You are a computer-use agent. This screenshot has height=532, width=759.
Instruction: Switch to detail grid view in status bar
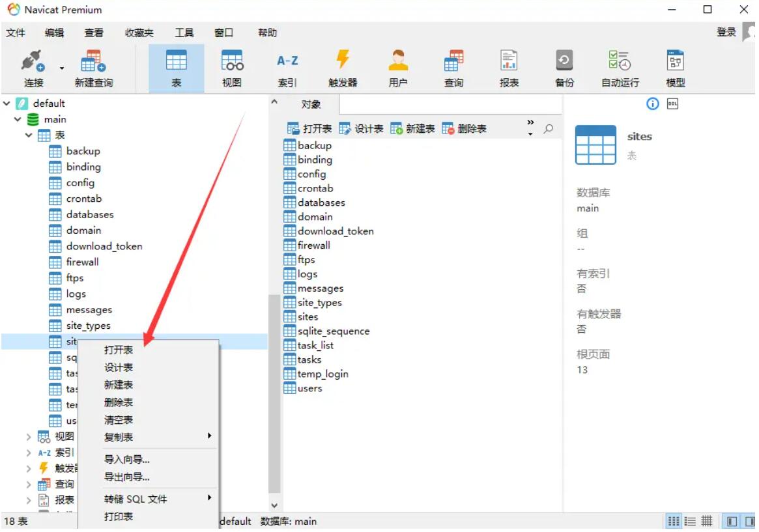(x=706, y=522)
